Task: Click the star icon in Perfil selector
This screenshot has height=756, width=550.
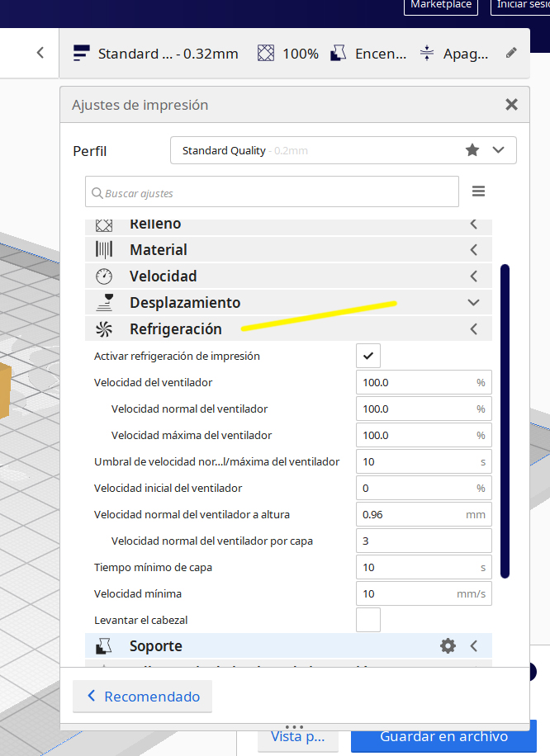Action: click(472, 150)
